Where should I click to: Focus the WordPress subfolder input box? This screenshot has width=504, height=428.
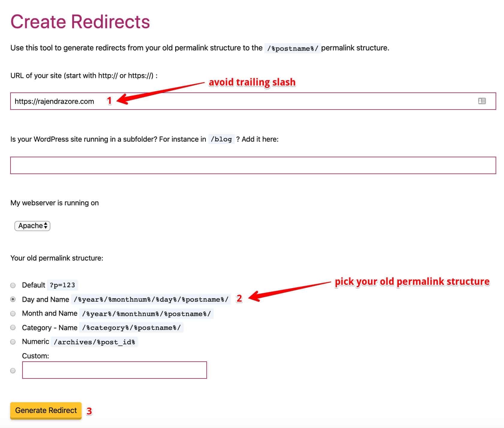(253, 165)
